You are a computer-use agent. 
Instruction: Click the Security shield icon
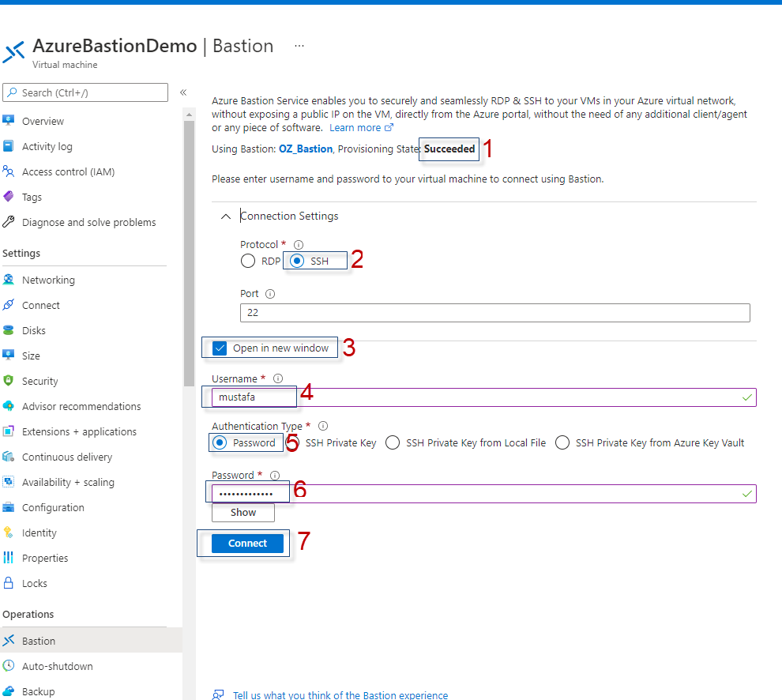[9, 381]
